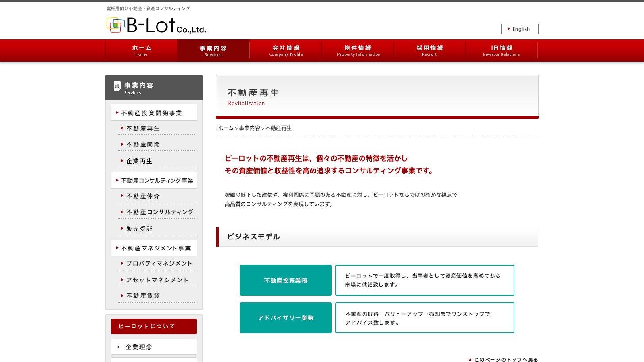Image resolution: width=644 pixels, height=362 pixels.
Task: Click the ビジネスモデル section heading
Action: click(253, 237)
